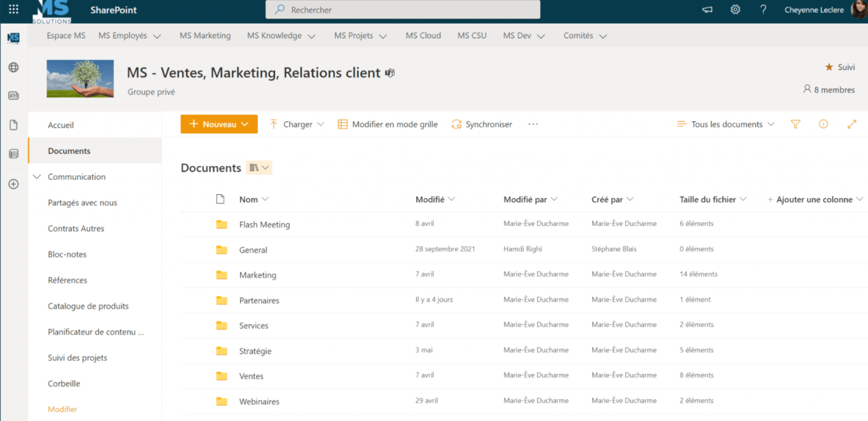Click the Stratégie folder icon
Screen dimensions: 868x421
point(221,351)
